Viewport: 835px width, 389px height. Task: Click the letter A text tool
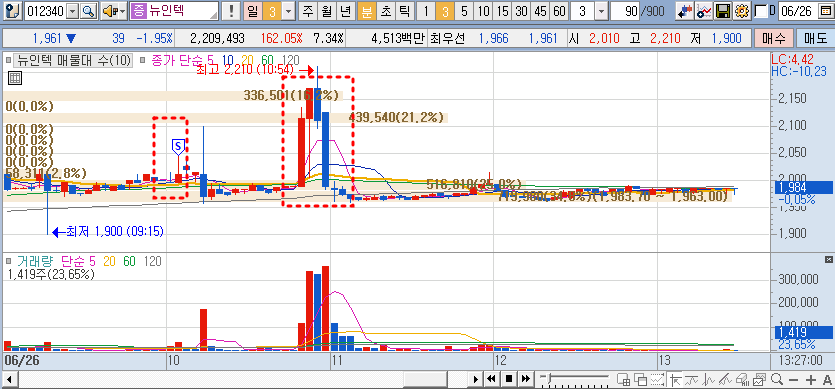[827, 379]
